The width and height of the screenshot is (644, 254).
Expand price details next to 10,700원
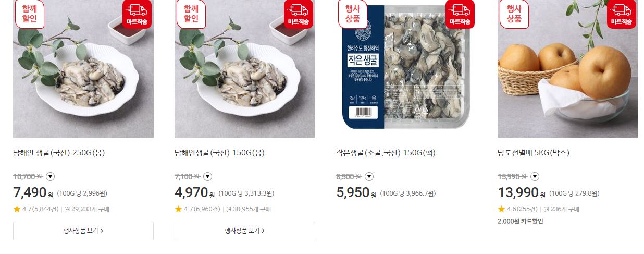click(x=50, y=176)
